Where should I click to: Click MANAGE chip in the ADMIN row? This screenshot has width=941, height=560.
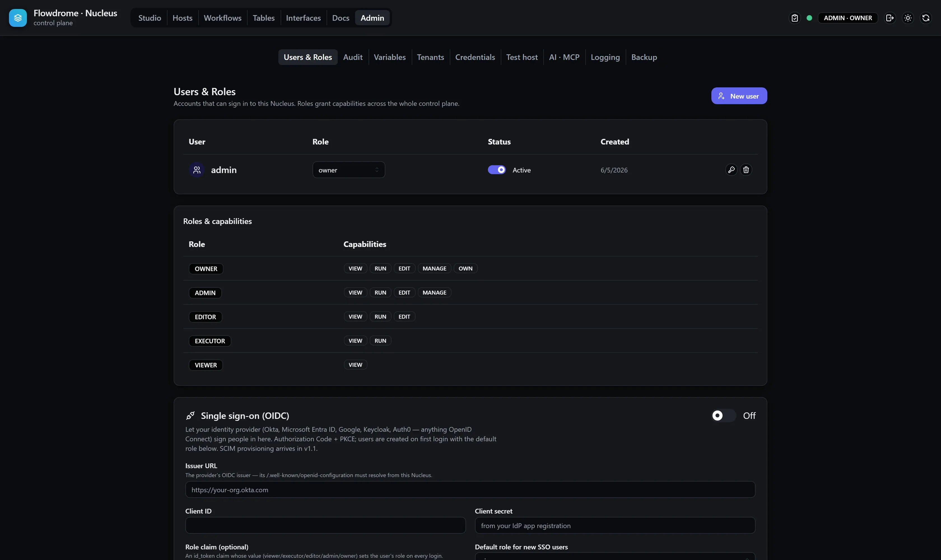click(x=434, y=292)
